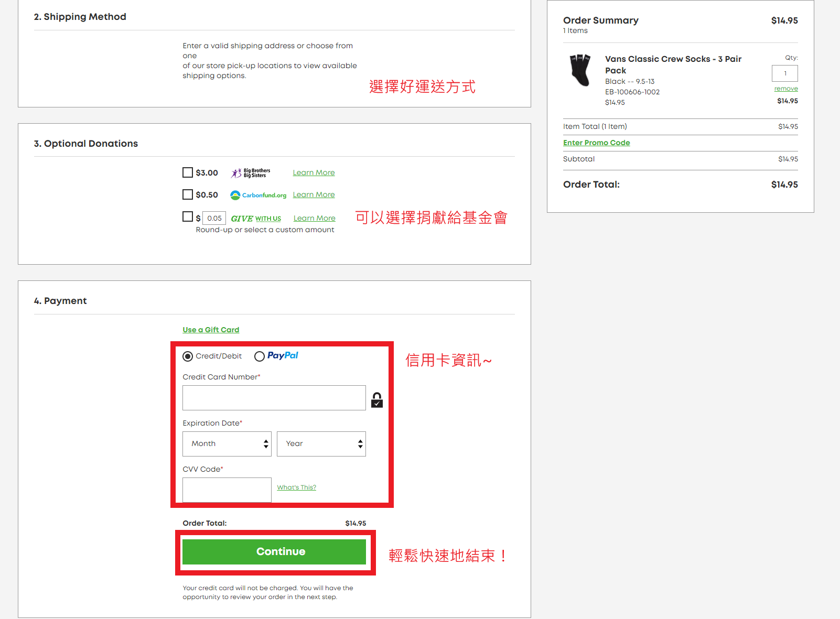The height and width of the screenshot is (619, 840).
Task: Click the secure padlock icon
Action: [x=376, y=400]
